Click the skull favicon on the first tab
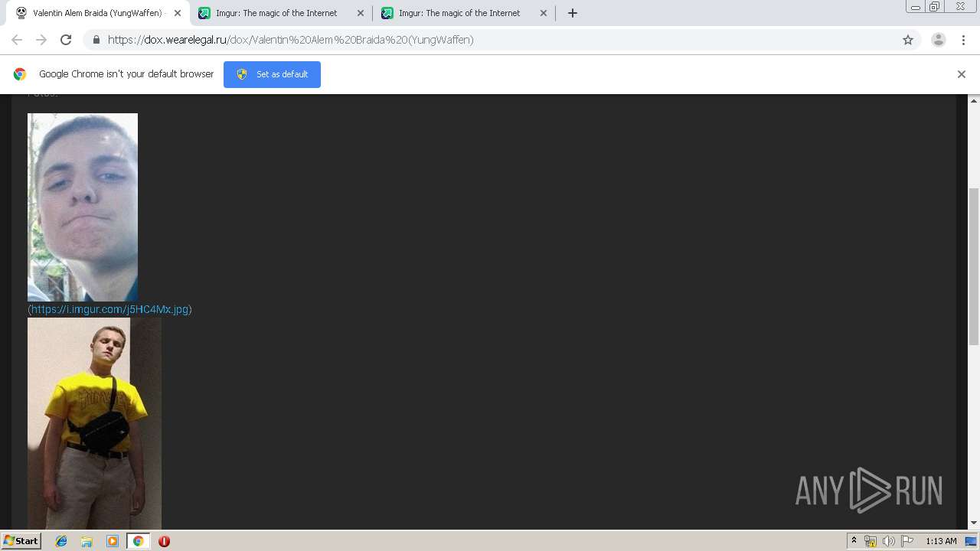Image resolution: width=980 pixels, height=551 pixels. (x=21, y=13)
